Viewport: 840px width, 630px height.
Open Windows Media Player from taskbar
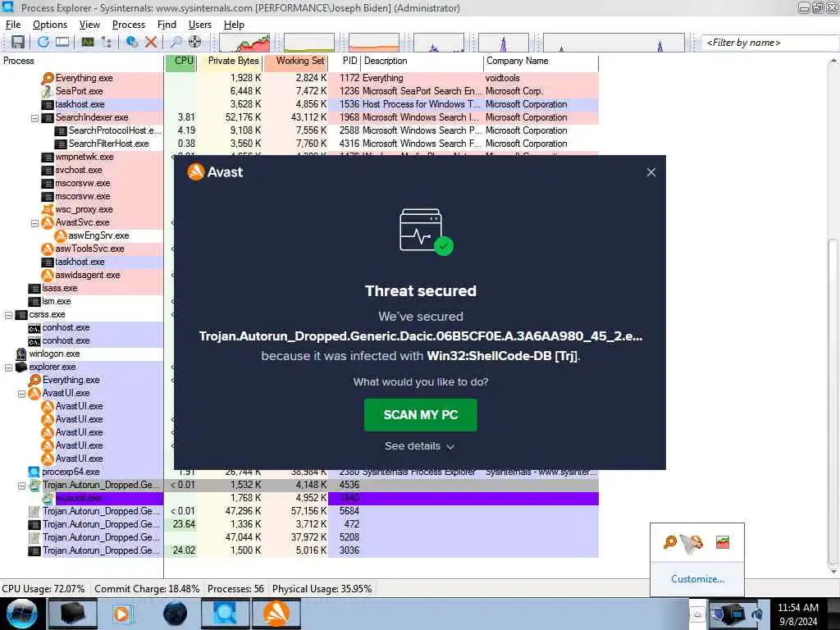(x=122, y=614)
